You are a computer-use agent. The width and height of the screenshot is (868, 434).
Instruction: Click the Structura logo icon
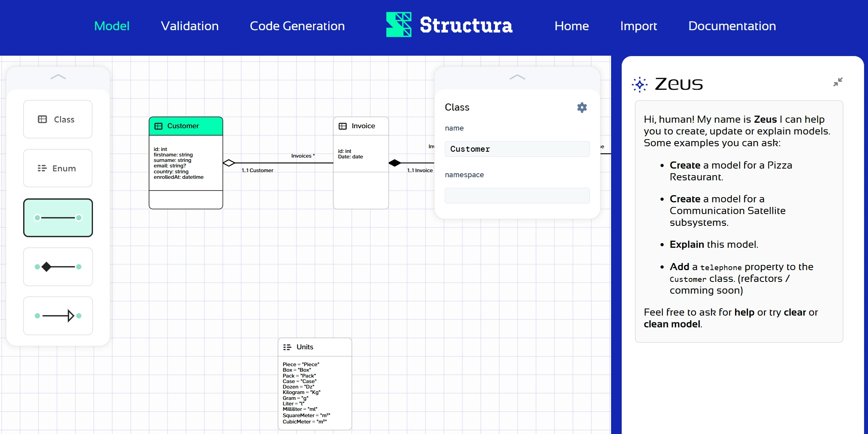coord(399,25)
